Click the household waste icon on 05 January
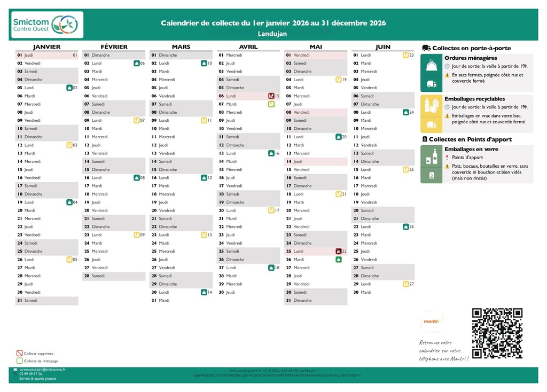Image resolution: width=547 pixels, height=392 pixels. [x=69, y=88]
